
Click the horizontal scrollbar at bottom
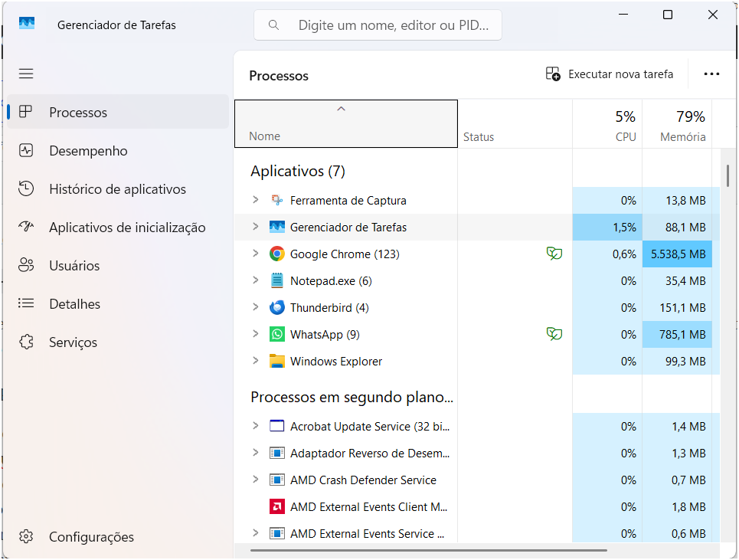pyautogui.click(x=428, y=550)
